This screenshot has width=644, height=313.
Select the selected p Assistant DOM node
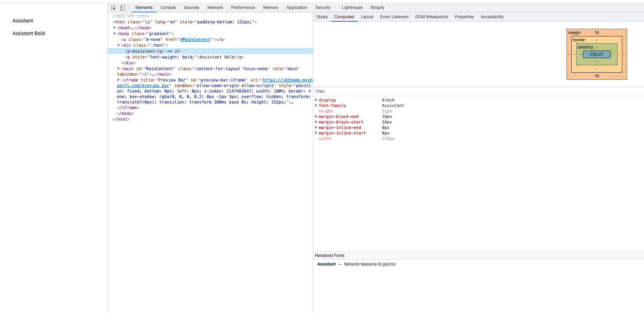tap(210, 51)
